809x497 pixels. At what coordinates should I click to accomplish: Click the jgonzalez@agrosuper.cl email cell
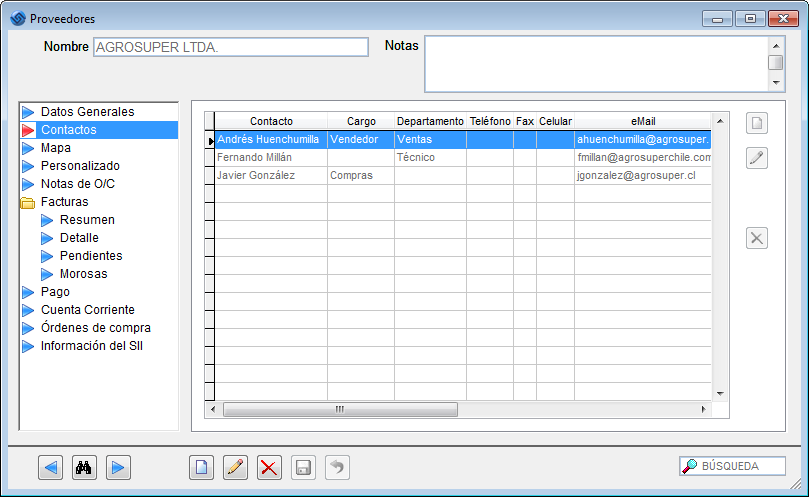coord(643,175)
